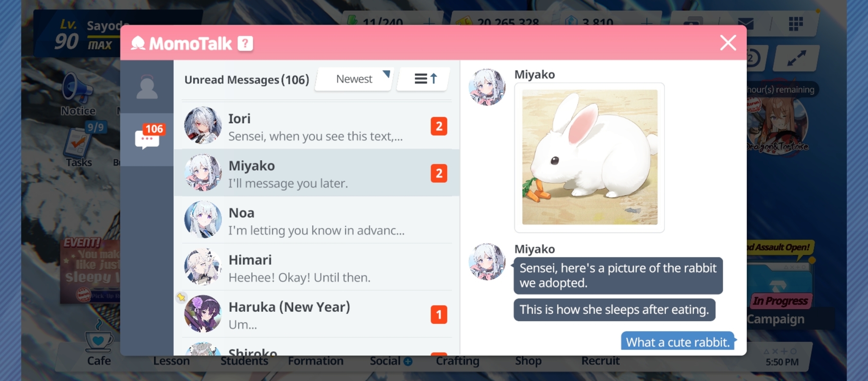Click Miyako's avatar beside the rabbit photo
Screen dimensions: 868x381
[487, 87]
